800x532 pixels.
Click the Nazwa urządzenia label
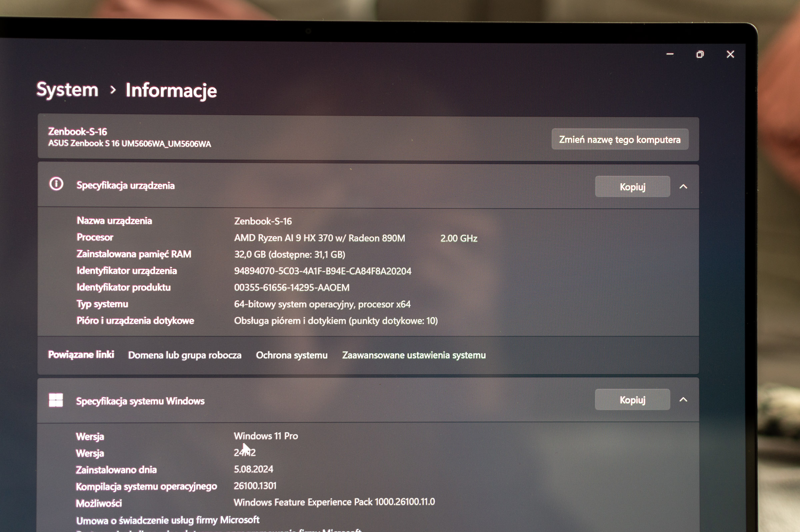(x=114, y=221)
